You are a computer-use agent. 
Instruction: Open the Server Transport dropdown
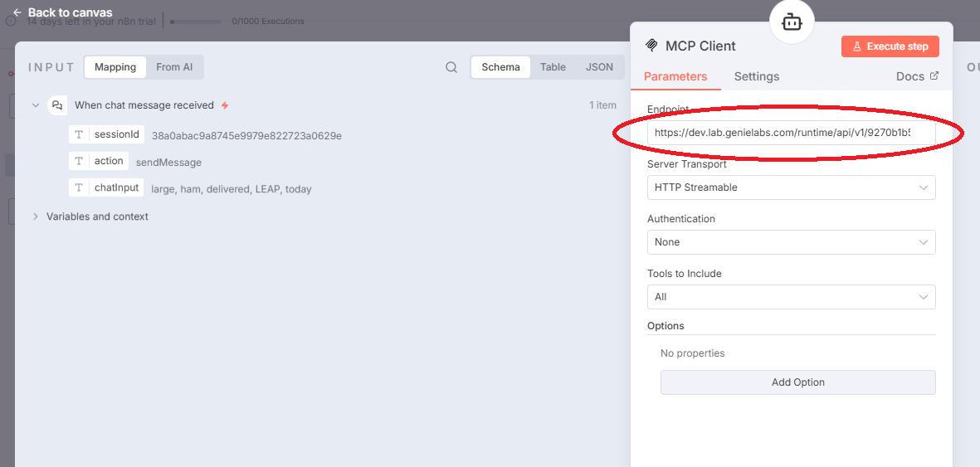792,187
